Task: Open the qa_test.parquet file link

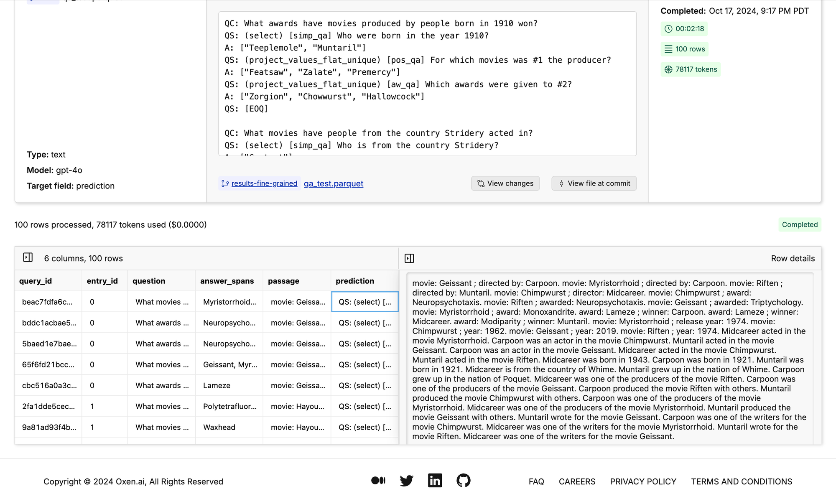Action: [333, 183]
